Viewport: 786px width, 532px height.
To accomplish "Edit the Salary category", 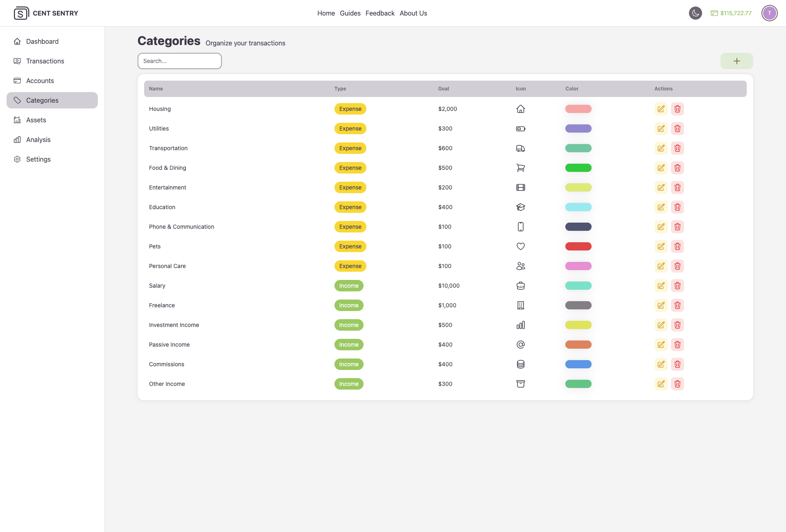I will click(661, 286).
